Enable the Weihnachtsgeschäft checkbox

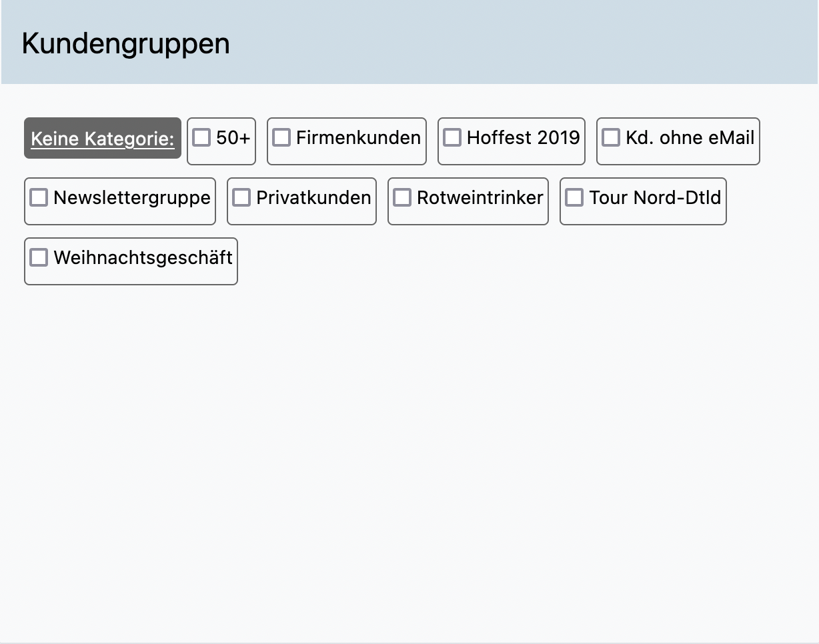click(39, 257)
